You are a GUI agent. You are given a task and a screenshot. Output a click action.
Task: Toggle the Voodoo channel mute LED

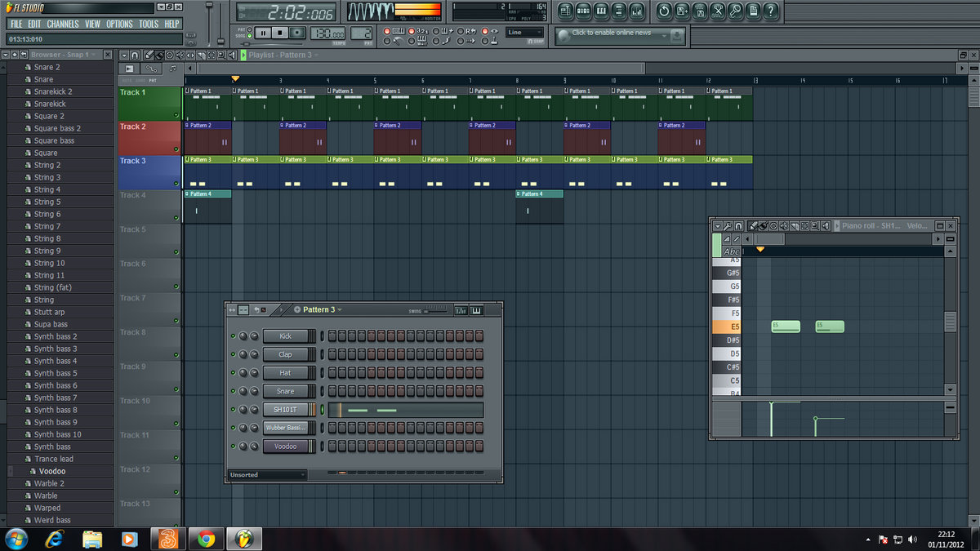(233, 447)
